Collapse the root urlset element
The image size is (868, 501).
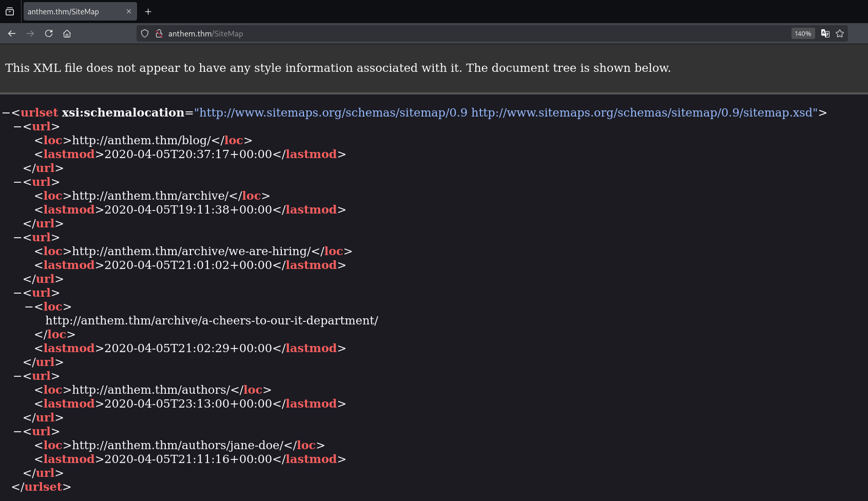click(6, 113)
